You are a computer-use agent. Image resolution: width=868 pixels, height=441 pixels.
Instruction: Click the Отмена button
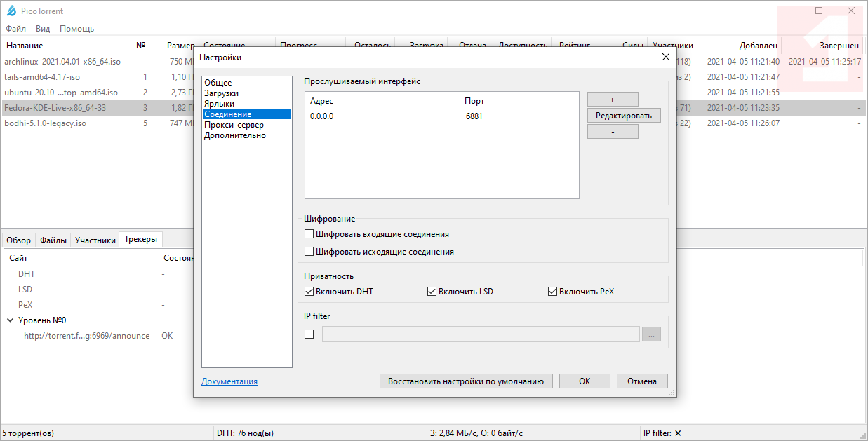point(642,381)
